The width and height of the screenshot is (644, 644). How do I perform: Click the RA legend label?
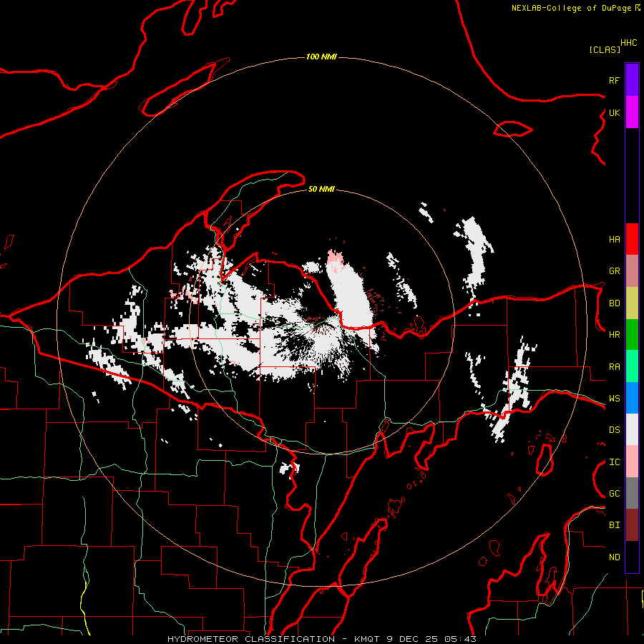point(614,367)
